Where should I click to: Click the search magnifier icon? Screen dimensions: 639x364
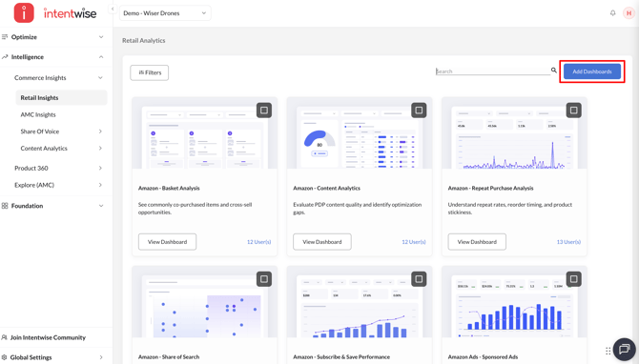tap(554, 71)
